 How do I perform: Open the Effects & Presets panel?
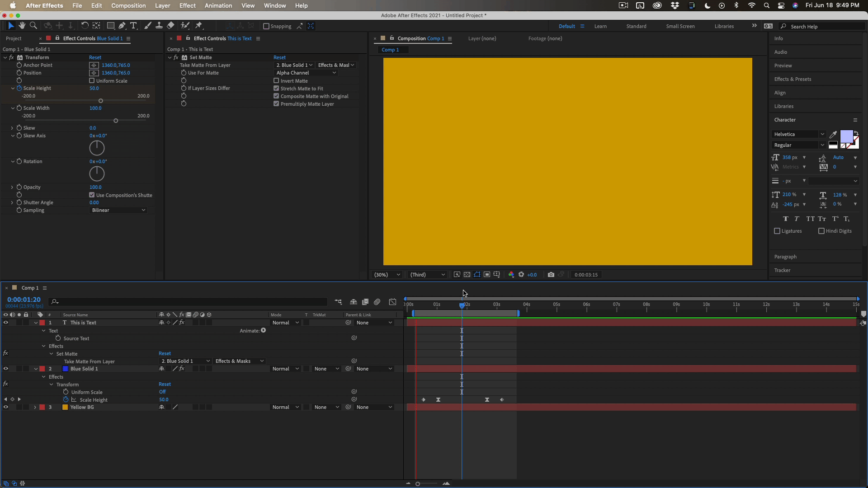[793, 79]
